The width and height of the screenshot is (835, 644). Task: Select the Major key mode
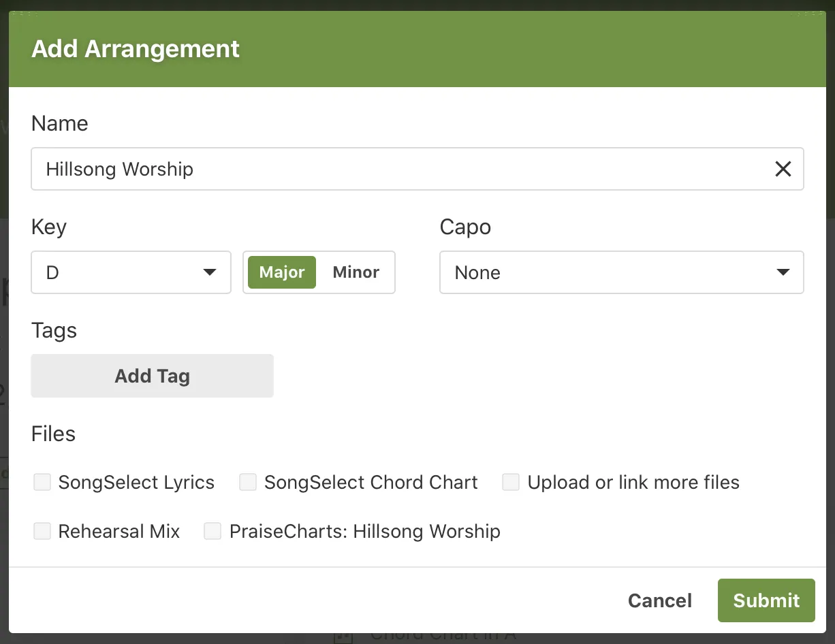coord(282,272)
